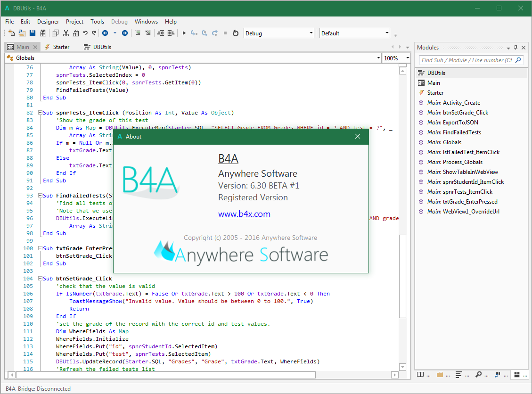Select DBUtils in the Modules list
532x394 pixels.
pyautogui.click(x=471, y=73)
